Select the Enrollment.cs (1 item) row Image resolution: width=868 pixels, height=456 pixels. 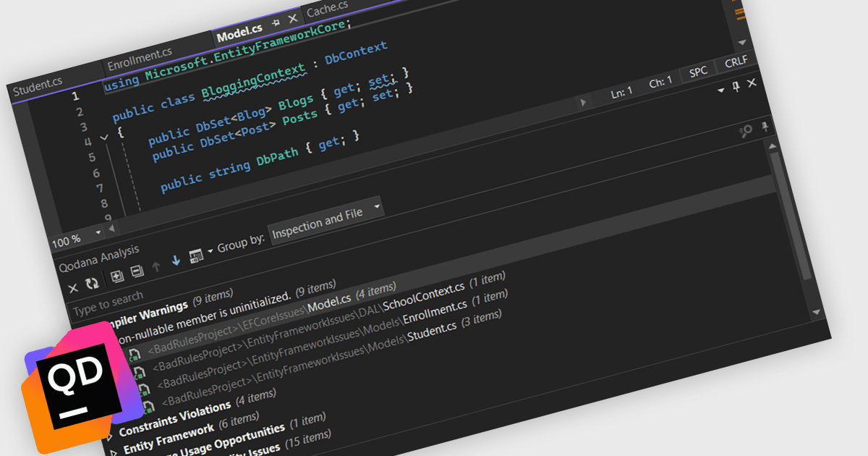click(332, 339)
